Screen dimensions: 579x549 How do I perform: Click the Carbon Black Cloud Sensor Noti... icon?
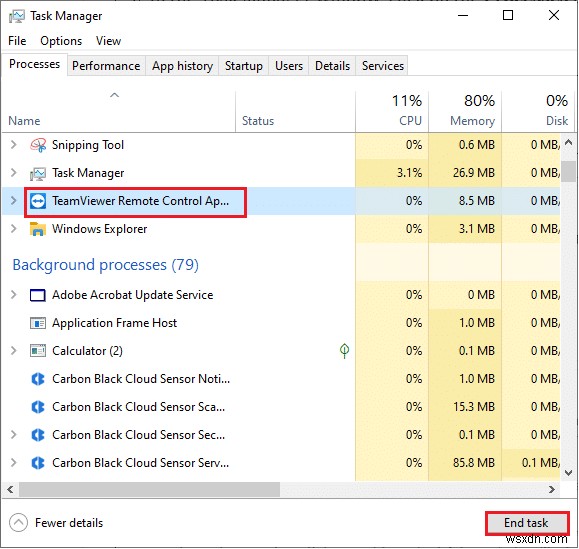tap(38, 379)
